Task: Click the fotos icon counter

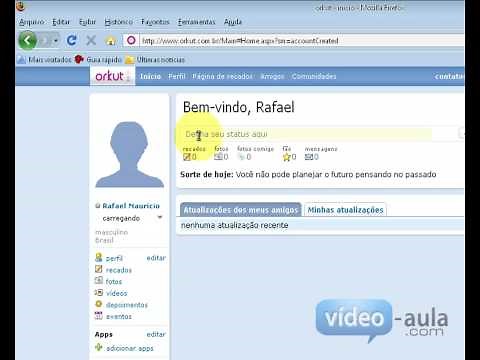Action: pyautogui.click(x=218, y=156)
